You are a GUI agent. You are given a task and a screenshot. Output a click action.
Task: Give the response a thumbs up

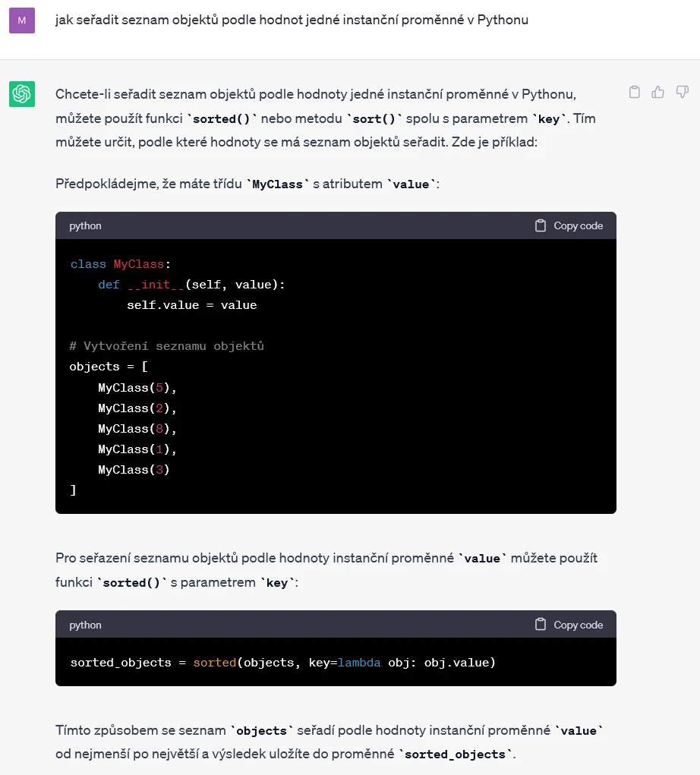(658, 92)
